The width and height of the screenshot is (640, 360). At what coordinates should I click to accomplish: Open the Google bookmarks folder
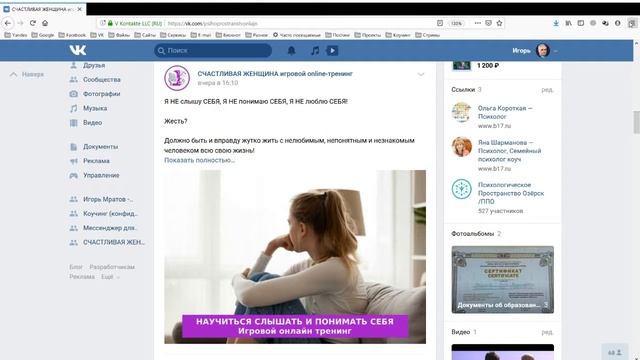click(x=43, y=35)
